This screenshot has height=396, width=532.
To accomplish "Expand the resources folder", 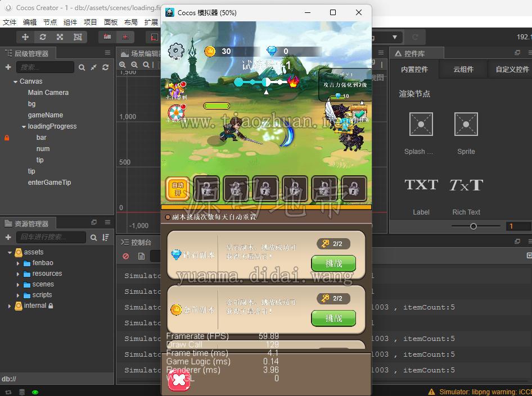I will [18, 274].
